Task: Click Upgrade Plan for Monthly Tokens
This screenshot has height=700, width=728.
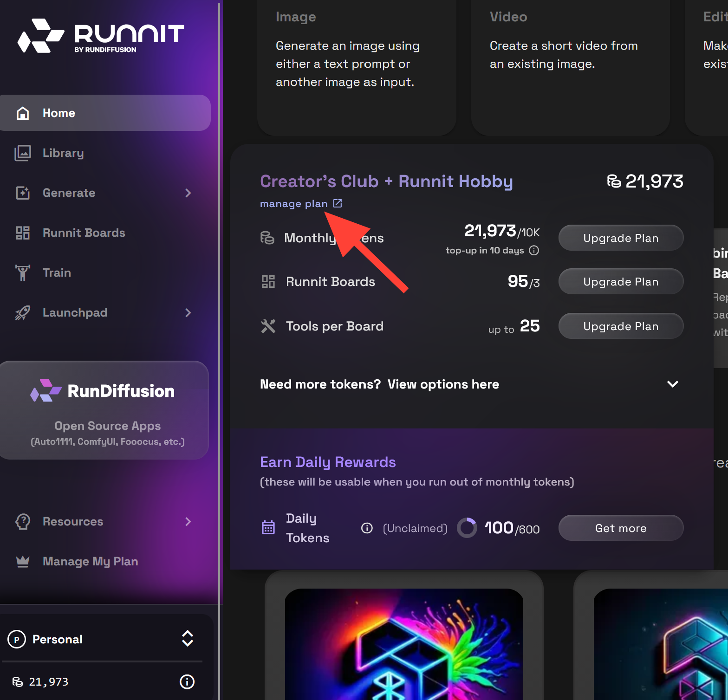Action: [x=620, y=238]
